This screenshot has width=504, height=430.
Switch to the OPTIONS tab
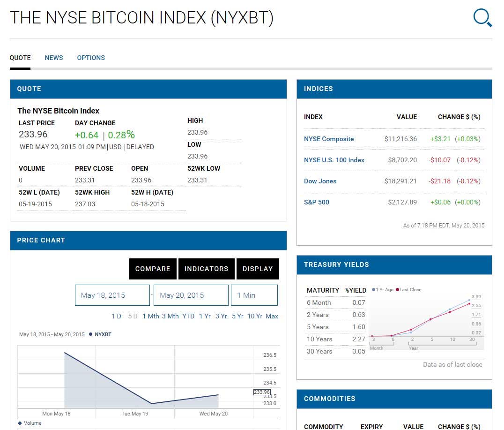point(91,58)
